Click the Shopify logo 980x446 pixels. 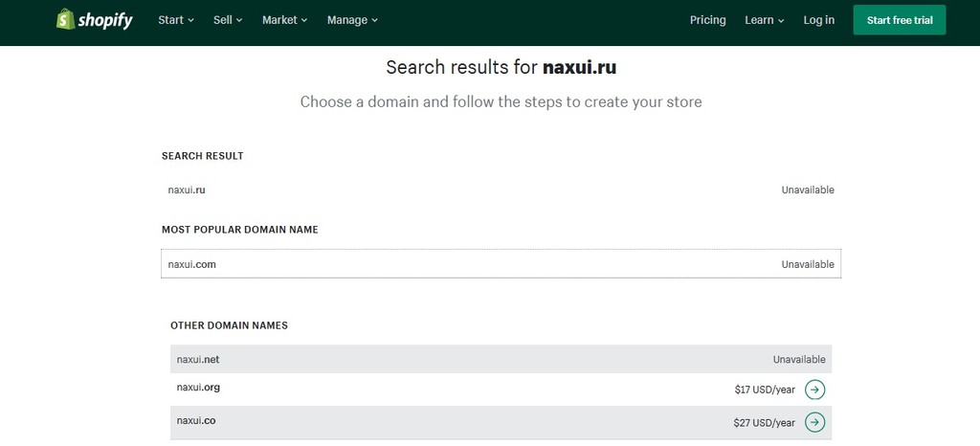coord(95,19)
